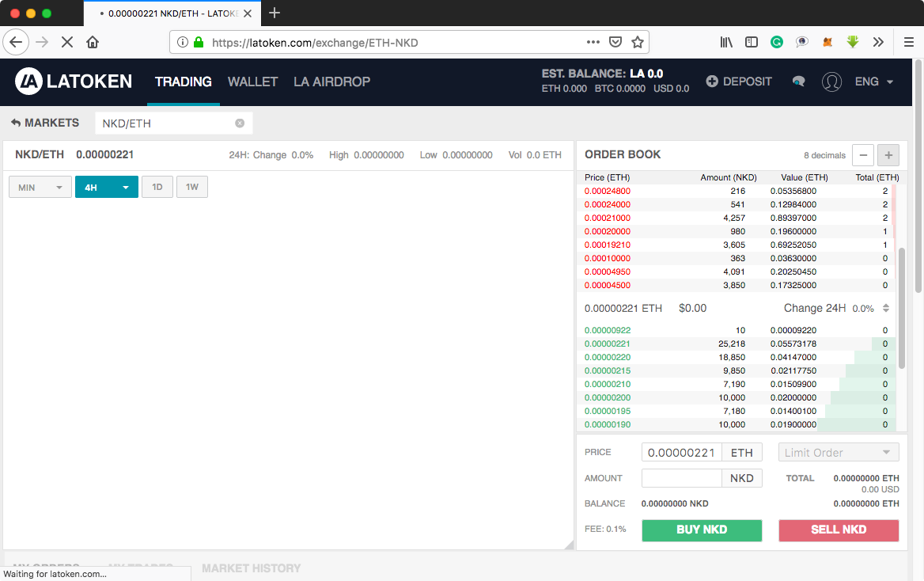Open the MIN chart interval dropdown
The width and height of the screenshot is (924, 581).
pyautogui.click(x=40, y=187)
